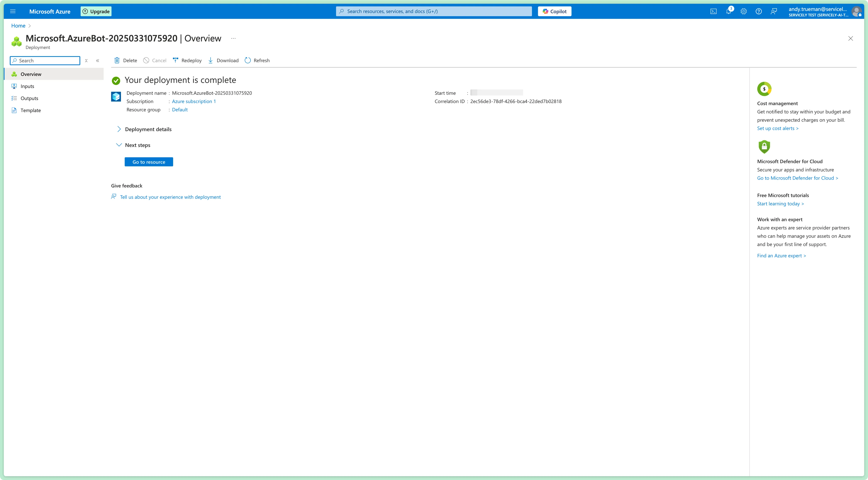Click the Delete trash icon
This screenshot has height=480, width=868.
click(x=117, y=60)
